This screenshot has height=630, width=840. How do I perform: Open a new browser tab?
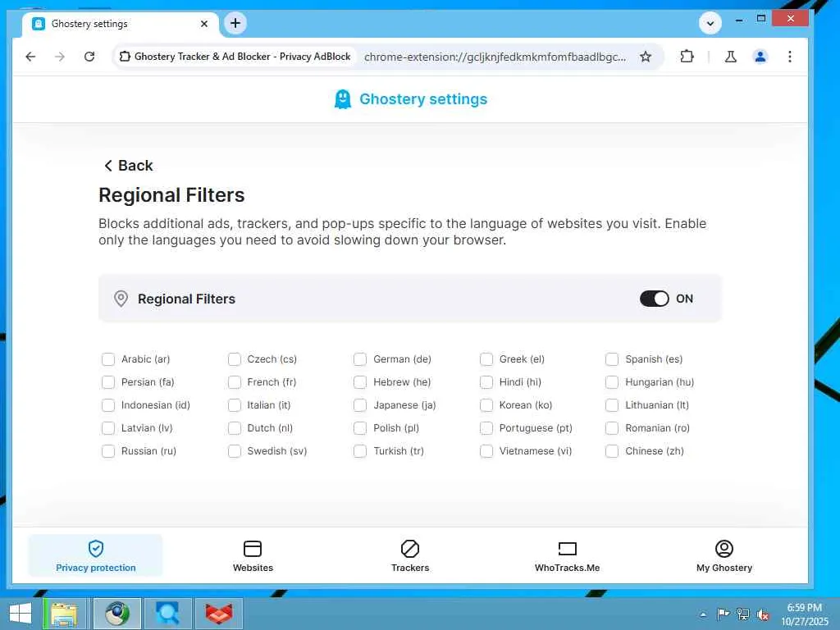click(x=235, y=23)
